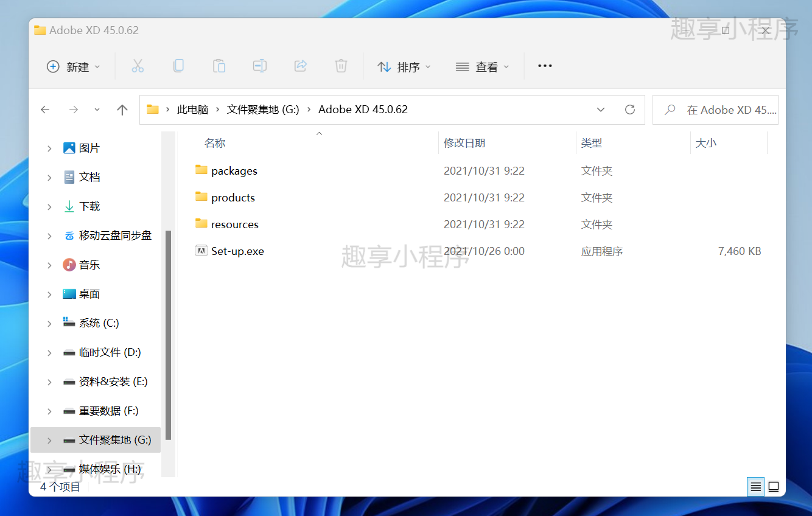
Task: Switch to large thumbnails view icon
Action: tap(774, 487)
